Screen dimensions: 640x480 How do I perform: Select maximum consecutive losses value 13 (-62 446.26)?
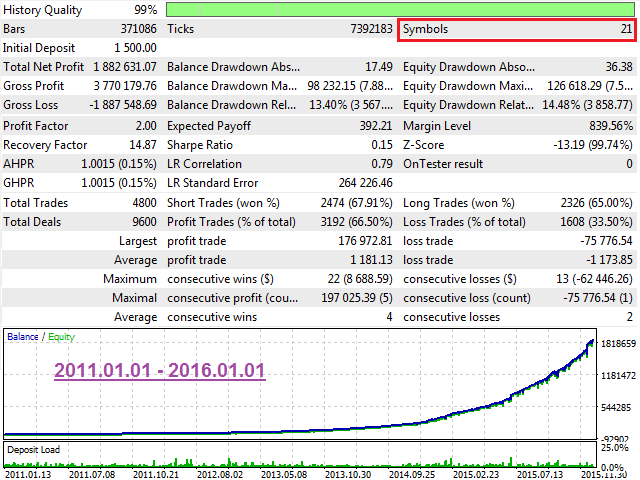click(x=594, y=279)
